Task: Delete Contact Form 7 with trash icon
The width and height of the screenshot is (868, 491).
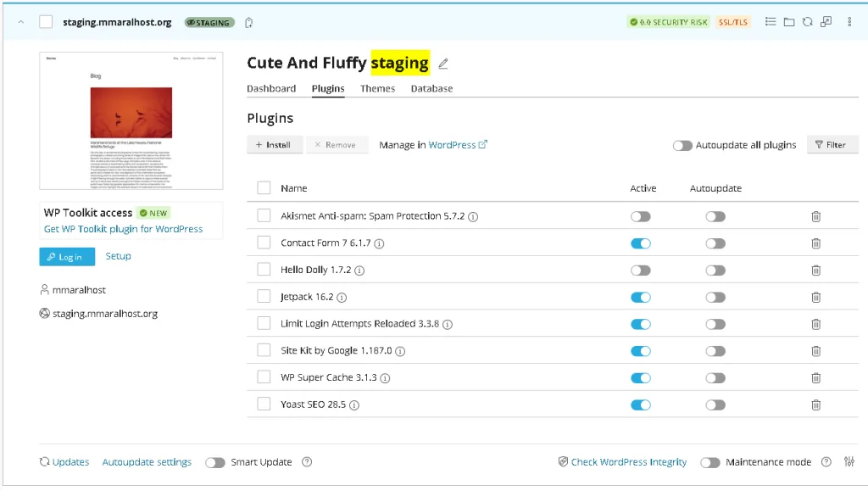Action: (816, 243)
